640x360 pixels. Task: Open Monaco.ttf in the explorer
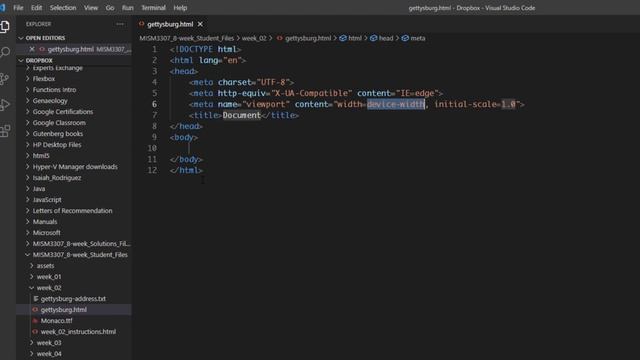56,321
